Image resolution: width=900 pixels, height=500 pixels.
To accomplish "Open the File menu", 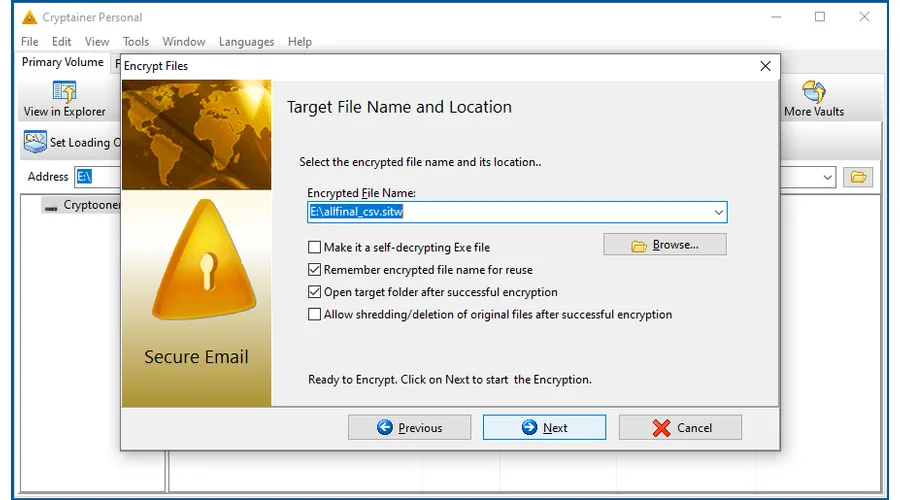I will [x=29, y=42].
